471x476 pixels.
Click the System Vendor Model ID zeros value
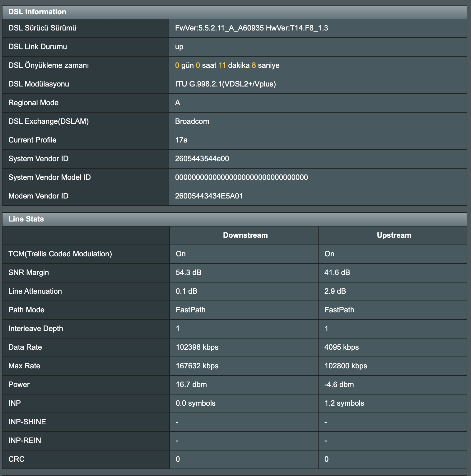tap(241, 177)
